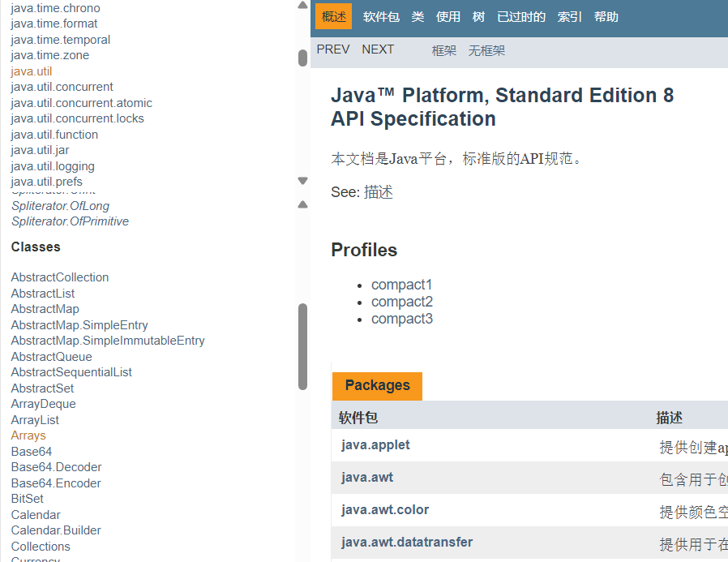The width and height of the screenshot is (728, 562).
Task: Click the package list scrollbar thumb
Action: point(302,58)
